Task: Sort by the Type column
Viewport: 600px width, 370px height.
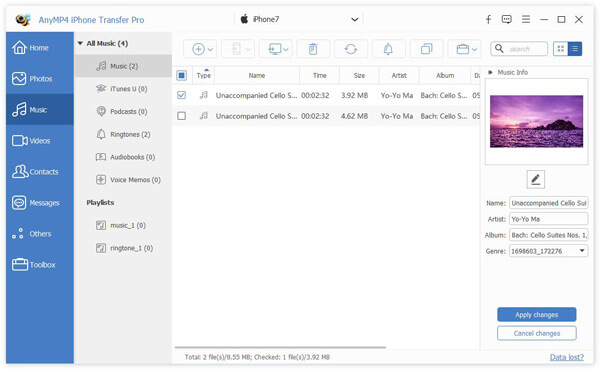Action: point(204,75)
